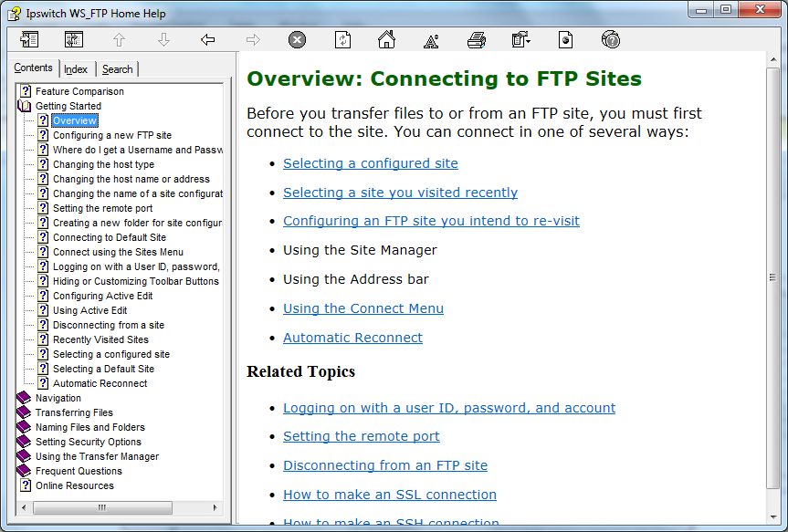Click the page document icon in toolbar
788x532 pixels.
tap(565, 39)
